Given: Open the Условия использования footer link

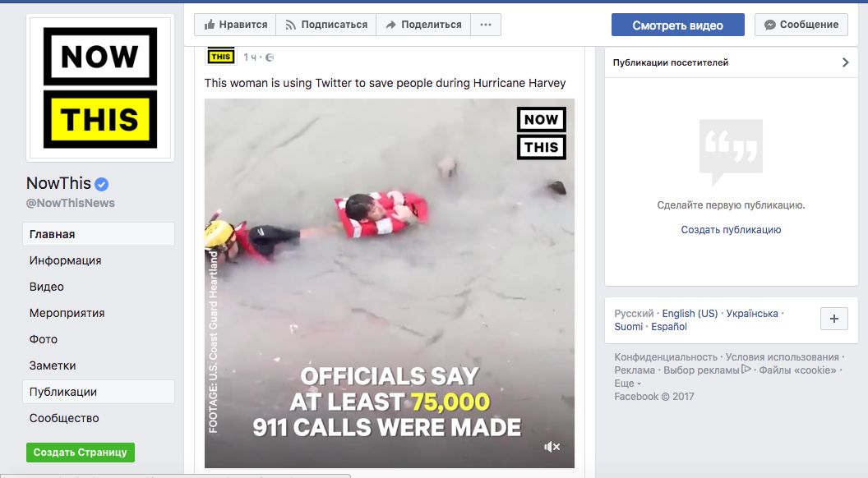Looking at the screenshot, I should pos(783,356).
